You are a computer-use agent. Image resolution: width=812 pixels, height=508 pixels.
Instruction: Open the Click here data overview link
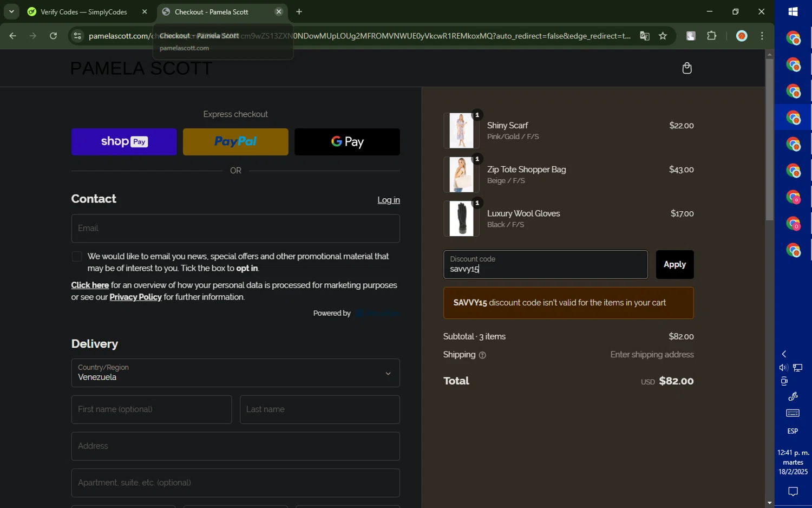point(90,285)
